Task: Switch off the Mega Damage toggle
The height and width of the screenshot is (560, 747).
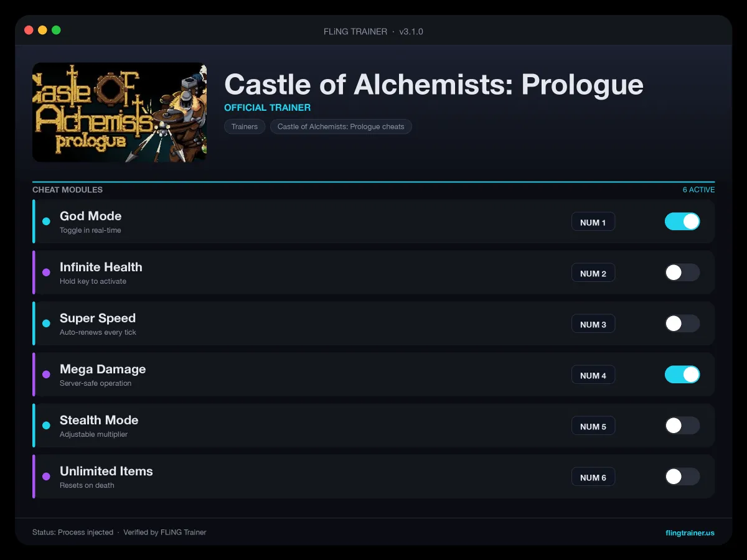Action: coord(682,375)
